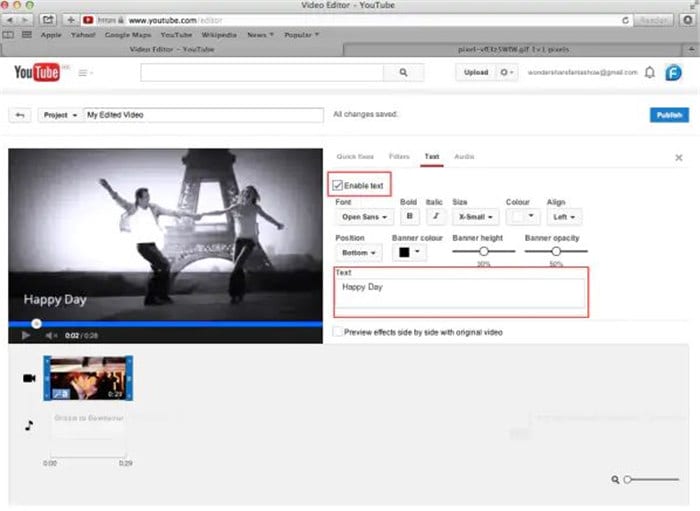Screen dimensions: 700x511
Task: Focus the YouTube search field
Action: tap(262, 72)
